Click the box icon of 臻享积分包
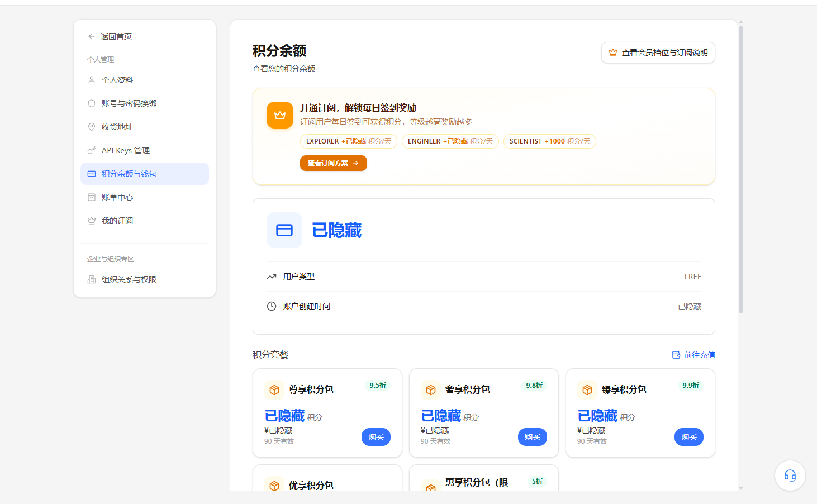This screenshot has height=504, width=817. (x=587, y=389)
